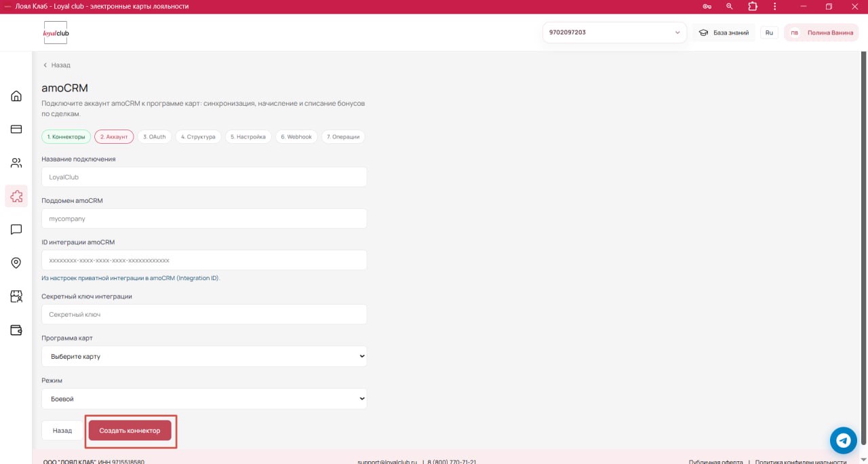Click the bottom Назад button
Viewport: 868px width, 464px height.
tap(62, 431)
